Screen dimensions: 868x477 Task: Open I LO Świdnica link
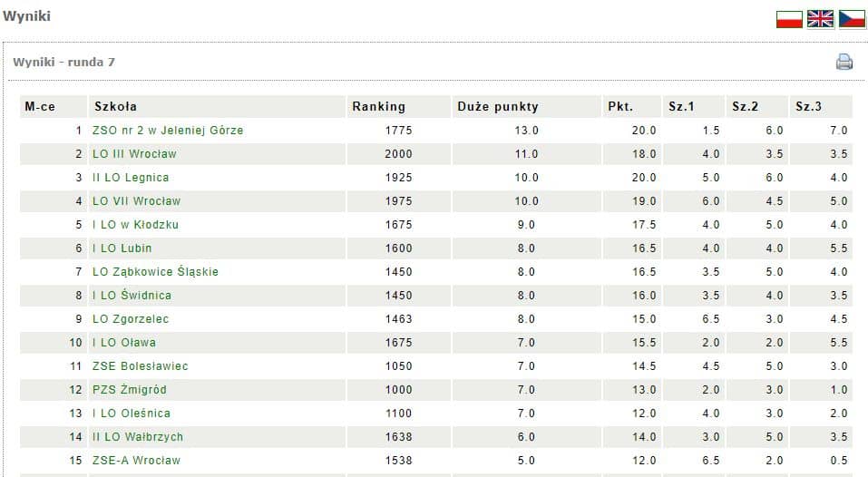click(132, 296)
